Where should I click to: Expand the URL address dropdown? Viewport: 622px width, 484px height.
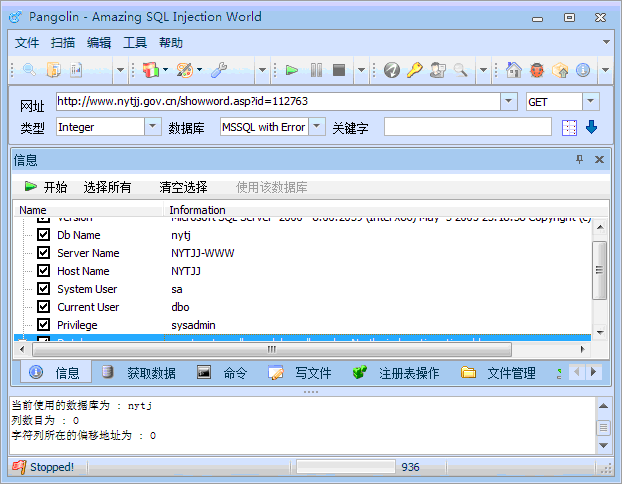pyautogui.click(x=509, y=101)
